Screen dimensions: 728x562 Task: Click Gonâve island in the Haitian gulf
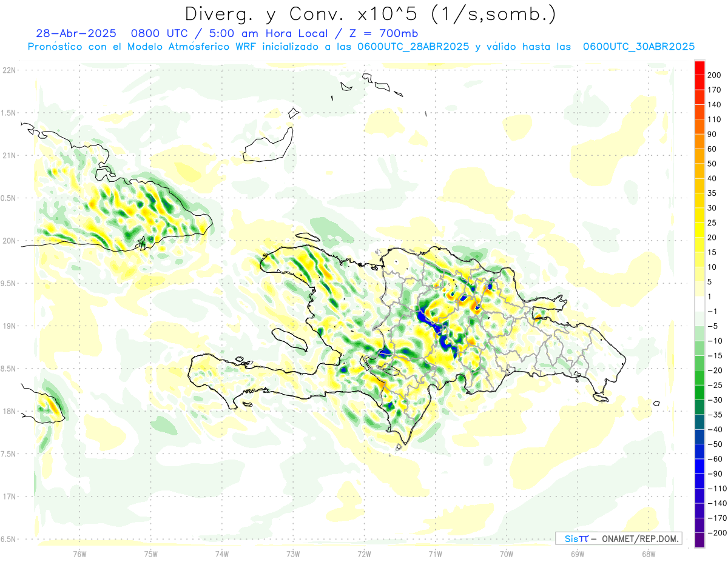(x=290, y=340)
